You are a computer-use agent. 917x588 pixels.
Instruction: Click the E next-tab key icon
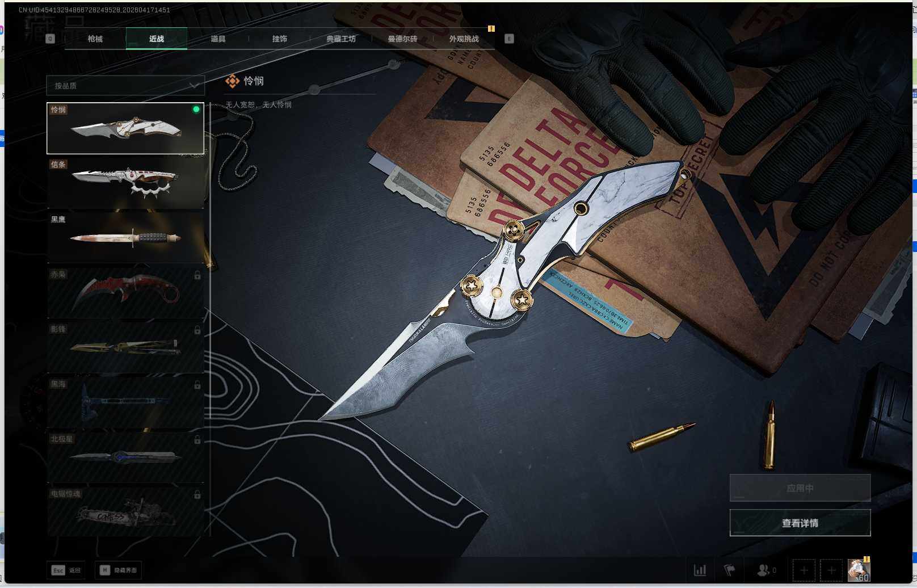pos(509,39)
